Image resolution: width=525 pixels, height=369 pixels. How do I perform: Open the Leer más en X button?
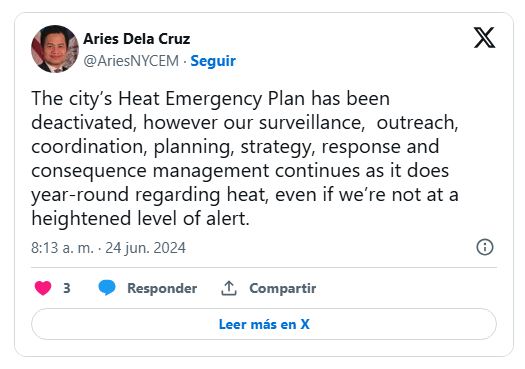click(x=264, y=324)
